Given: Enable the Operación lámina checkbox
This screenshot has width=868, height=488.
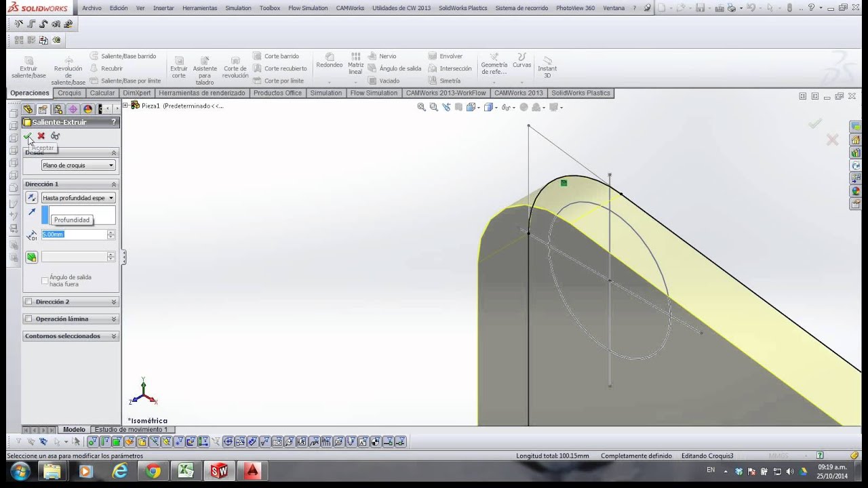Looking at the screenshot, I should pyautogui.click(x=28, y=319).
